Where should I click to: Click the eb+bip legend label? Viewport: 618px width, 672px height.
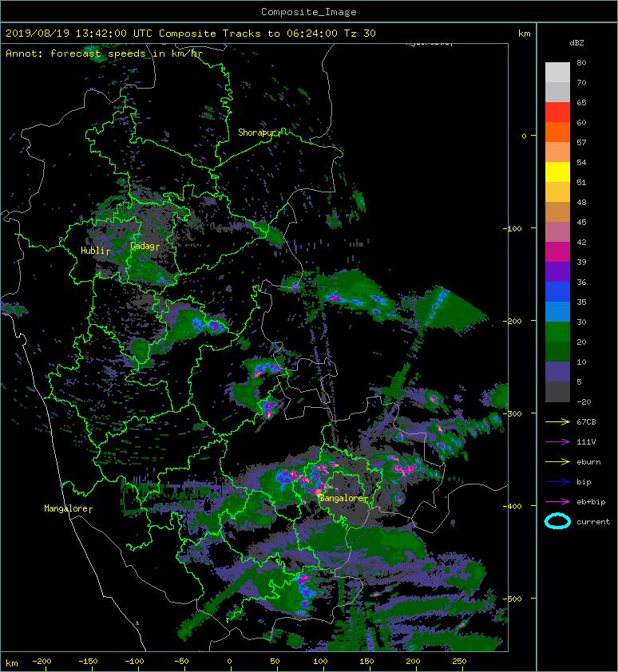tap(591, 502)
